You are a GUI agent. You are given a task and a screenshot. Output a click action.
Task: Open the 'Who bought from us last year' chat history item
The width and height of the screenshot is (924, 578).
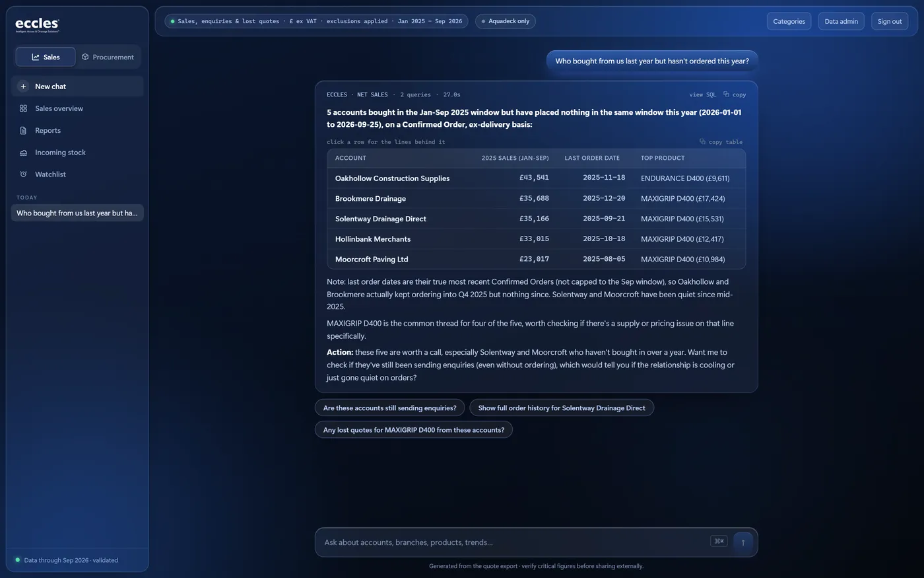[x=77, y=213]
